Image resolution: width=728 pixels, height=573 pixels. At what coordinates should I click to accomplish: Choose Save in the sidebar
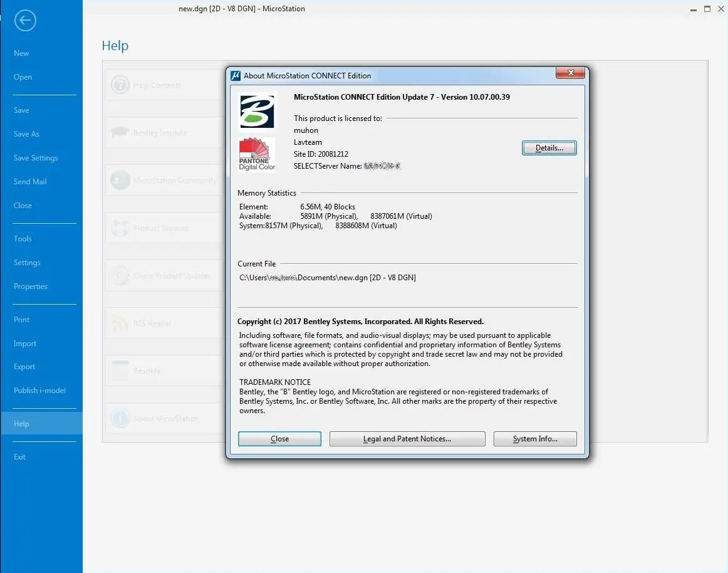(x=21, y=110)
